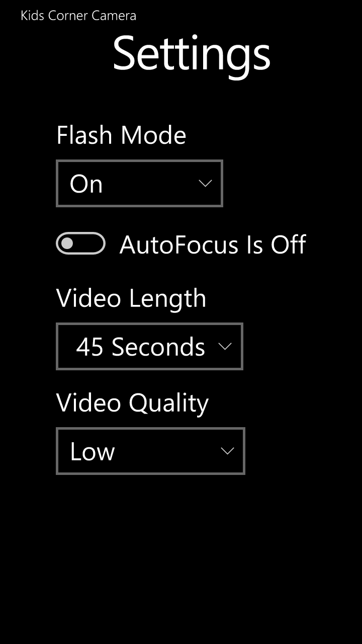Tap the gray knob of AutoFocus switch

click(x=67, y=244)
